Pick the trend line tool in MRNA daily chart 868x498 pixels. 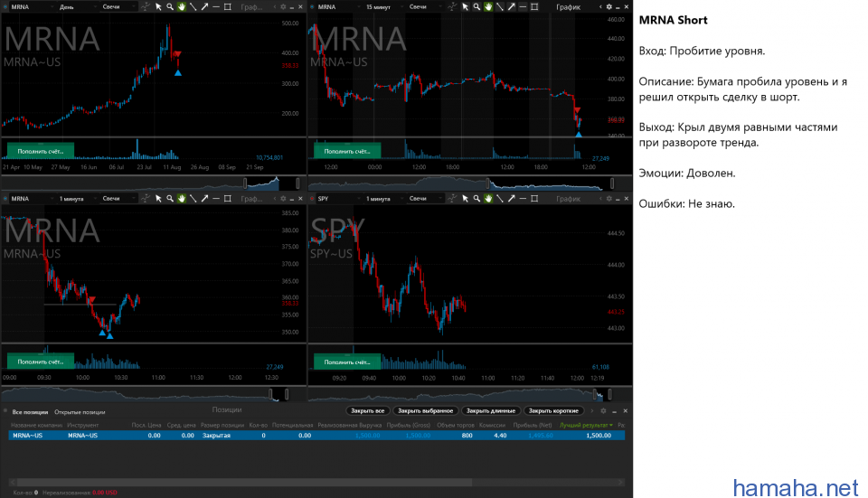coord(193,6)
